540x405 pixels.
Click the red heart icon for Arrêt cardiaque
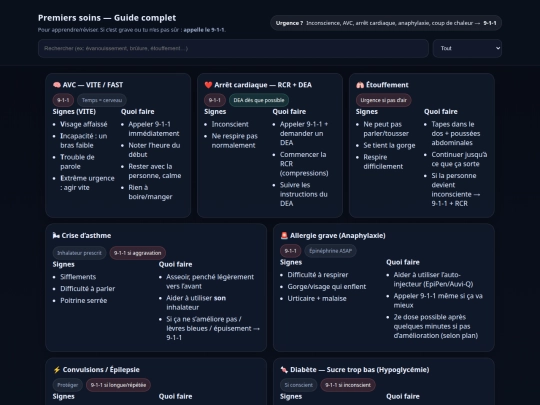pyautogui.click(x=208, y=85)
